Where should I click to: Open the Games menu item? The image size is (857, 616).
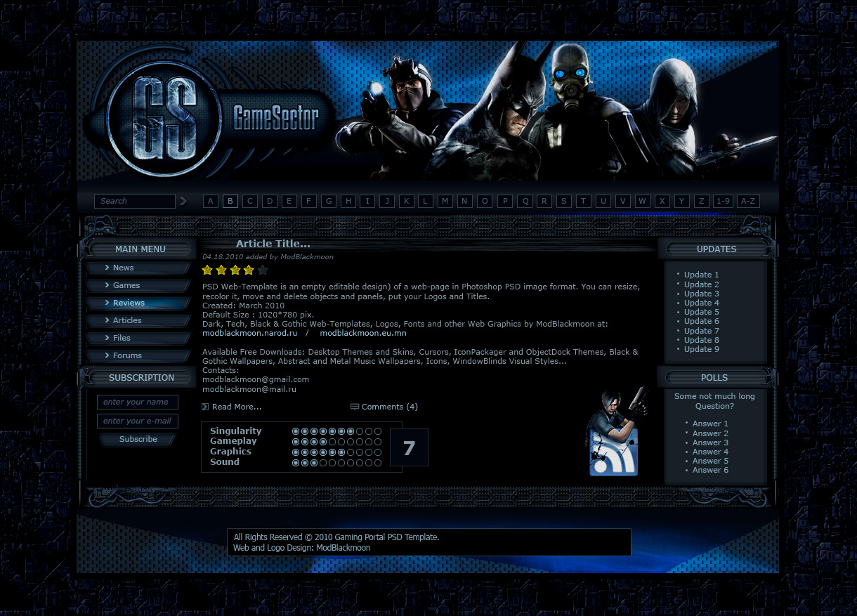pos(138,285)
